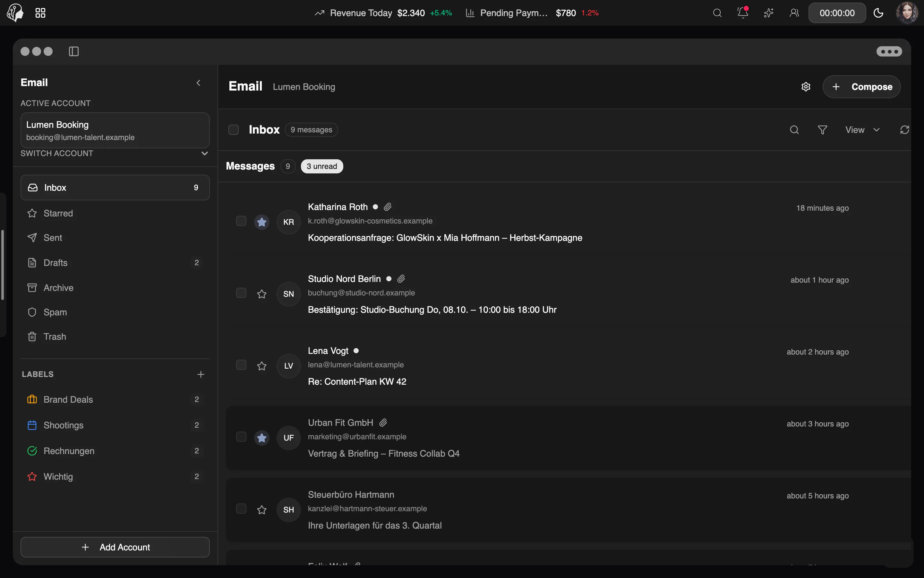The width and height of the screenshot is (924, 578).
Task: Collapse the Email sidebar with arrow
Action: click(198, 83)
